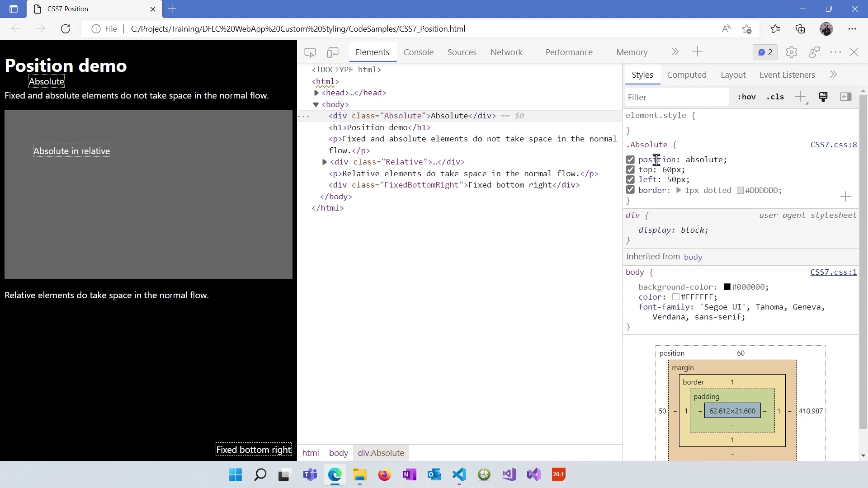
Task: Open DevTools settings gear
Action: (791, 52)
